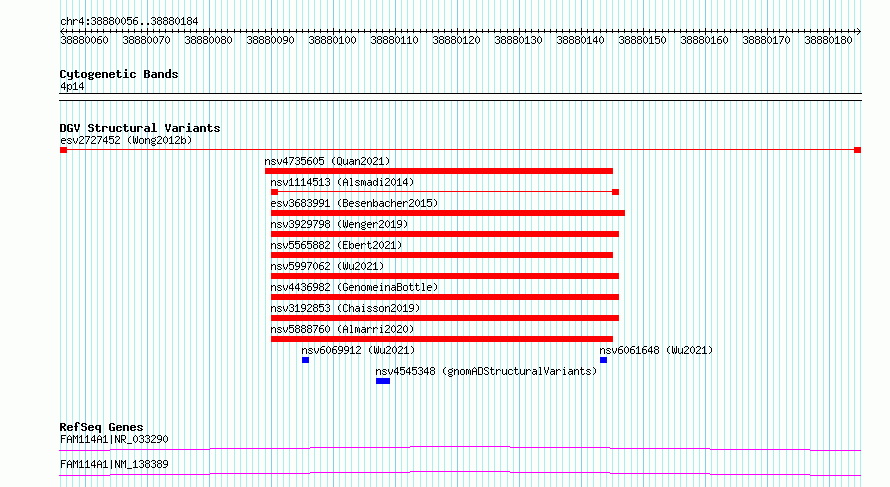Open variant nsv5997062 (Wu2021) label
The width and height of the screenshot is (890, 487).
click(x=328, y=266)
